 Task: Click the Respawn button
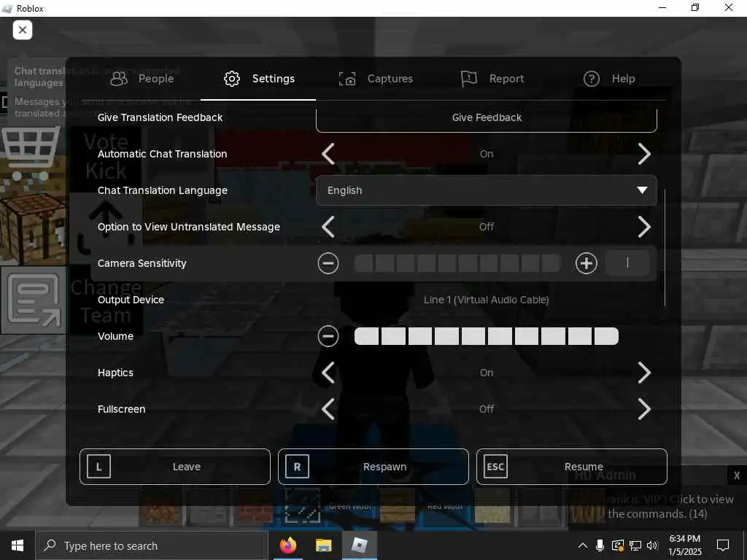pyautogui.click(x=373, y=467)
